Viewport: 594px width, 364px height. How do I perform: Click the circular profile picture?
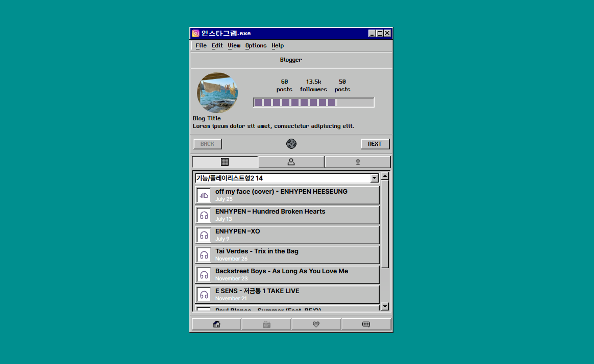(x=217, y=93)
